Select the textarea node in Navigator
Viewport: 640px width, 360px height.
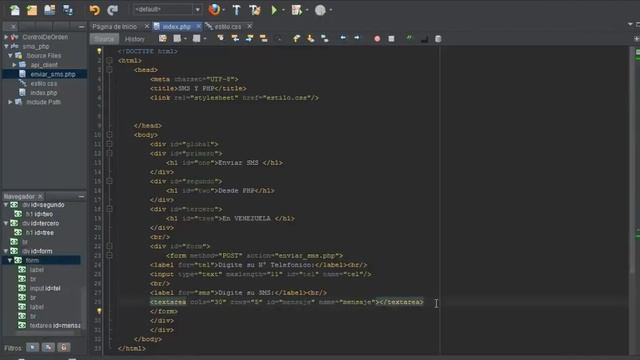tap(55, 325)
